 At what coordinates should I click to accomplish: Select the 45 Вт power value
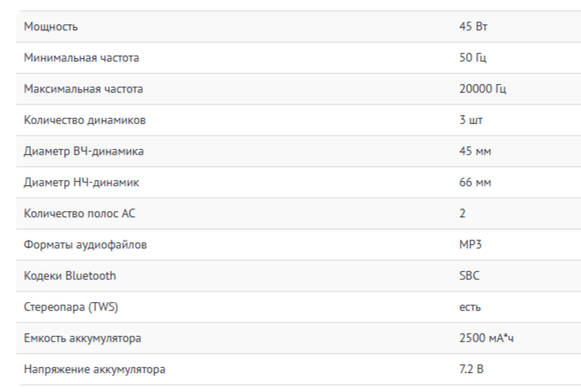click(473, 26)
